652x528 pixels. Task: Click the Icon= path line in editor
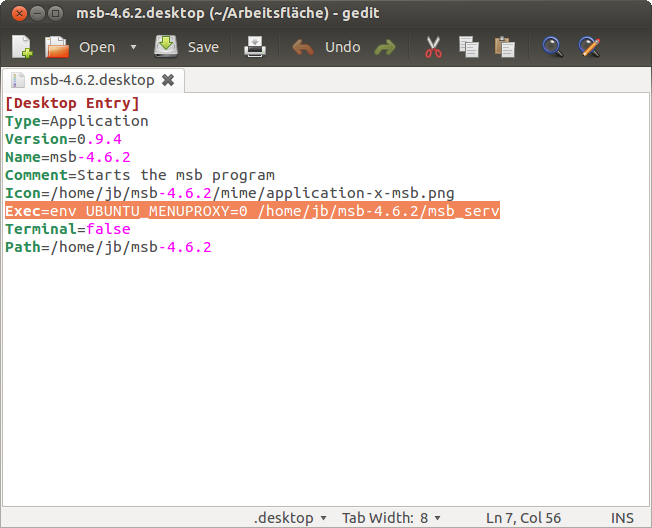pyautogui.click(x=230, y=193)
